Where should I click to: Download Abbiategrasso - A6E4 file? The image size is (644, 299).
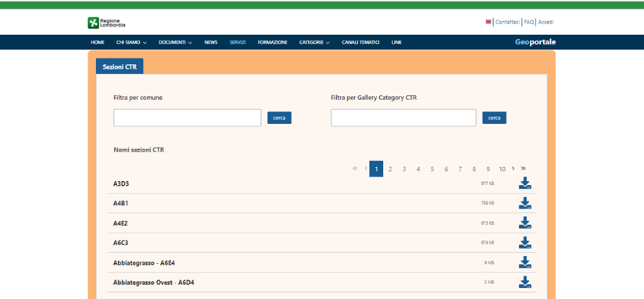tap(525, 262)
